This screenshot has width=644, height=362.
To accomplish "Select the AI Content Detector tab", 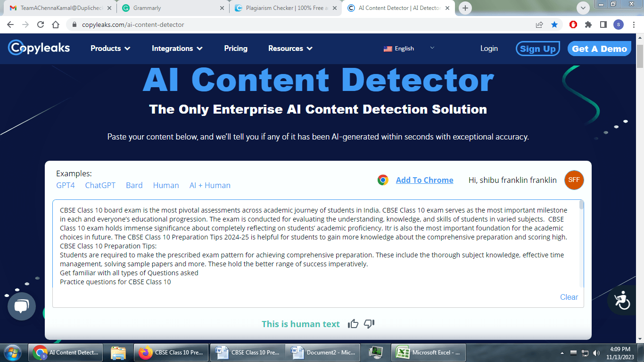I will coord(397,8).
